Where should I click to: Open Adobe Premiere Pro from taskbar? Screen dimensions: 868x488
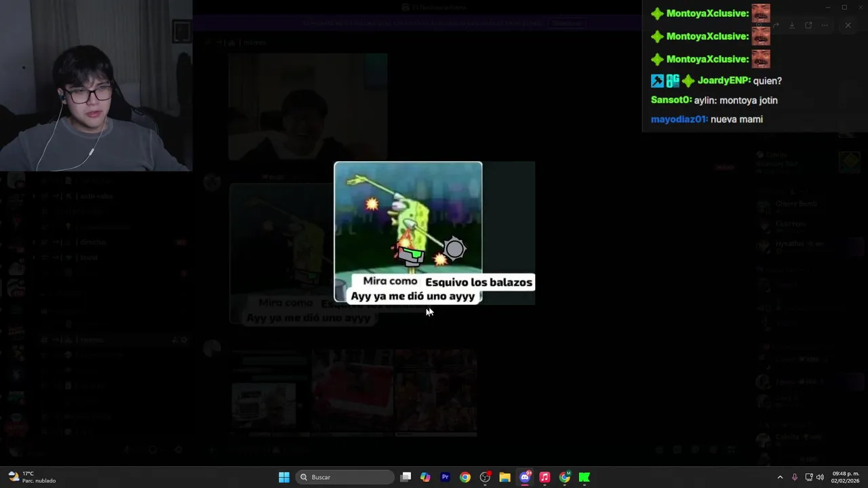[445, 477]
